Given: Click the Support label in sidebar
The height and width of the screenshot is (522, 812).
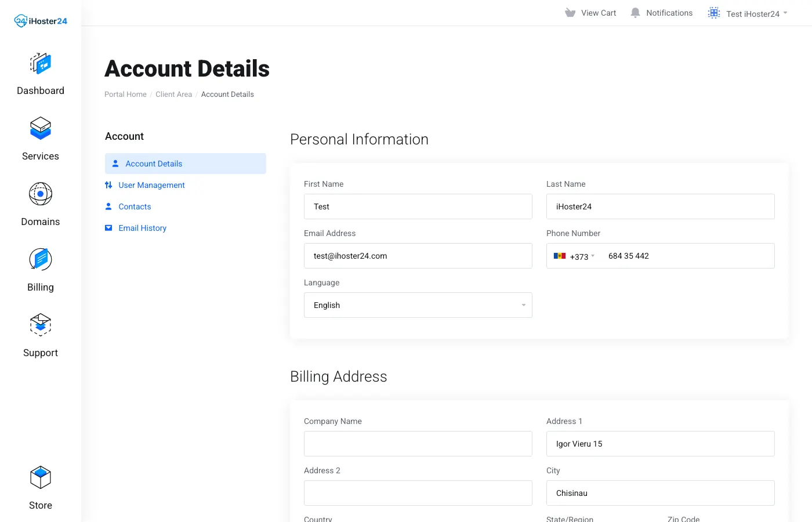Looking at the screenshot, I should [41, 353].
